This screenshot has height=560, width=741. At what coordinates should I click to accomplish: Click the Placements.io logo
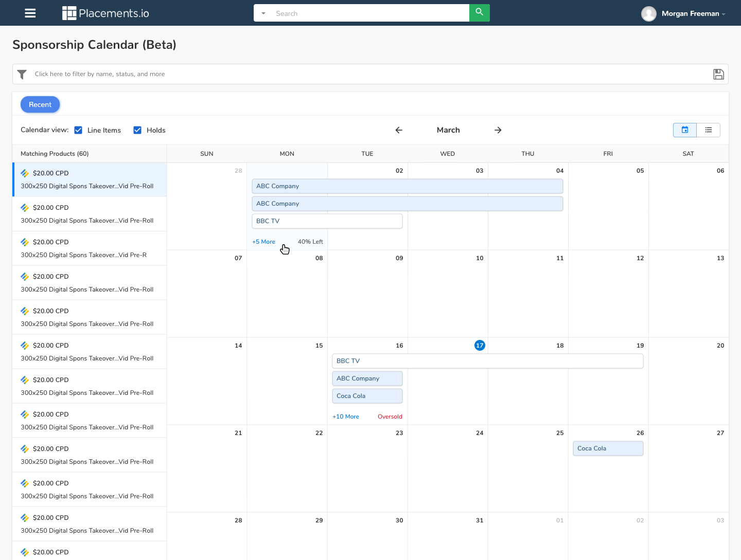click(x=105, y=13)
